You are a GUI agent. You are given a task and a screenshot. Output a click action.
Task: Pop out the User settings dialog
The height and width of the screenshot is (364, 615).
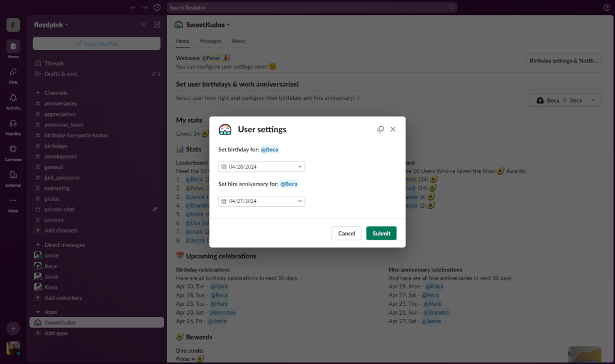tap(380, 129)
